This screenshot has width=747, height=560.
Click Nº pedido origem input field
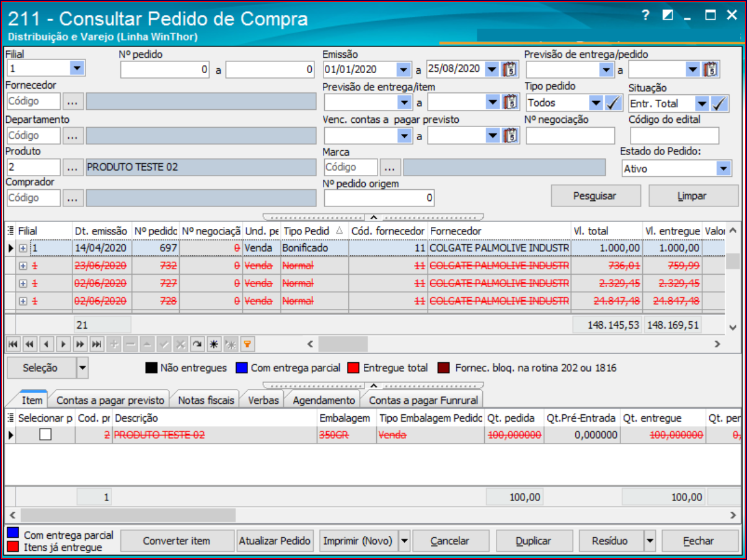379,198
